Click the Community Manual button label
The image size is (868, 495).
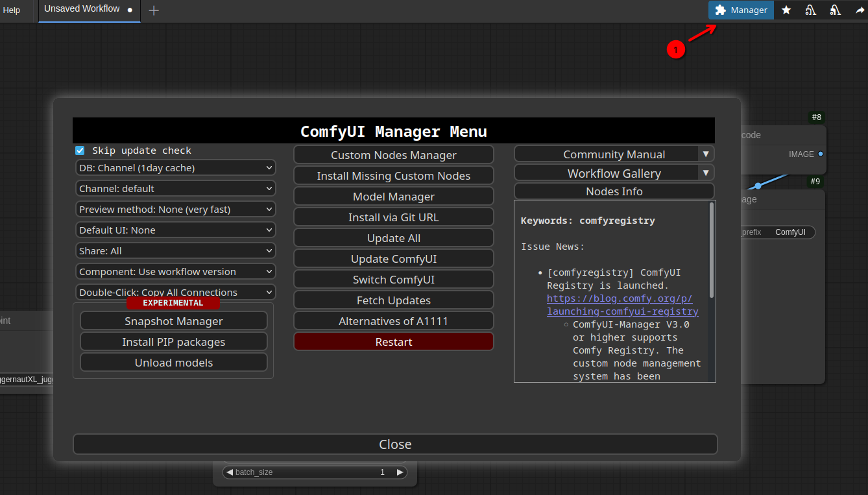pos(614,154)
